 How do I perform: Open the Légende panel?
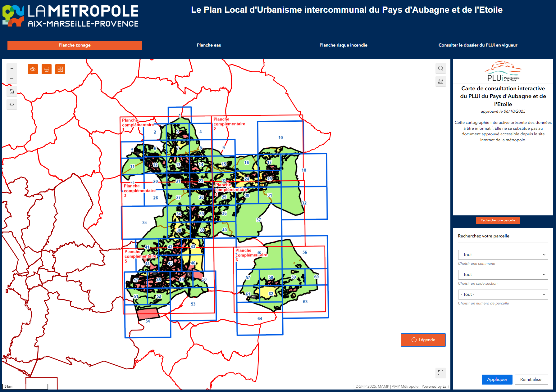point(423,340)
